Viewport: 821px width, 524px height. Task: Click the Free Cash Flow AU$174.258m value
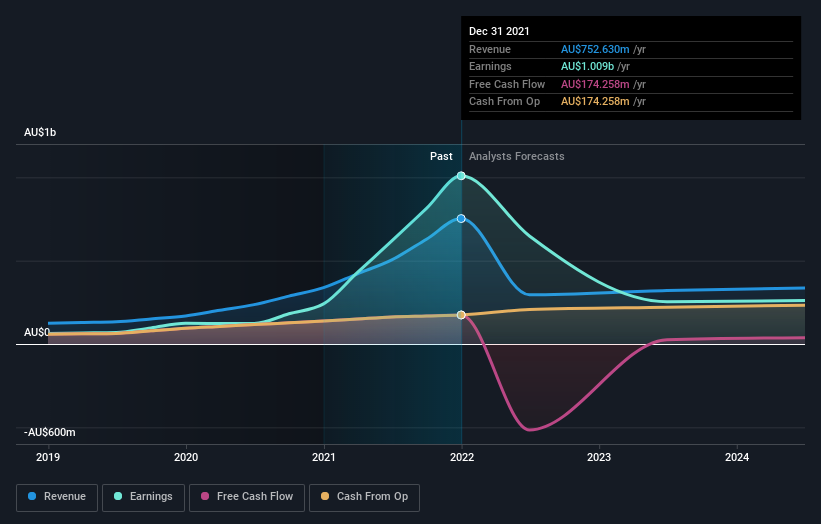click(595, 84)
